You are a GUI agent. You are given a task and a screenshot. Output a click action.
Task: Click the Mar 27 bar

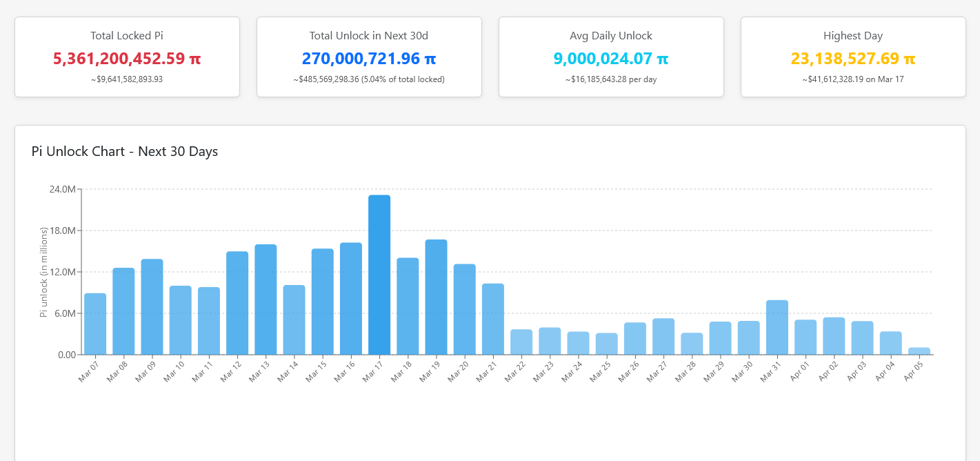[x=663, y=337]
